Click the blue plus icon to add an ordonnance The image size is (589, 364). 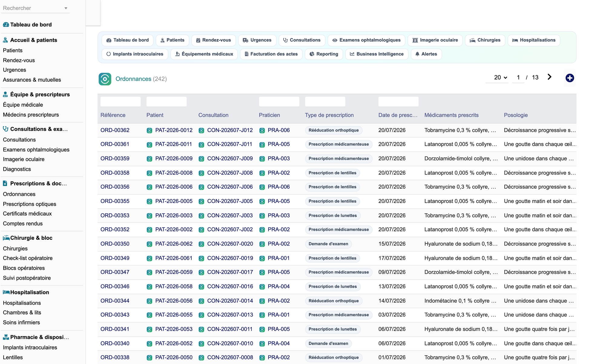[570, 78]
